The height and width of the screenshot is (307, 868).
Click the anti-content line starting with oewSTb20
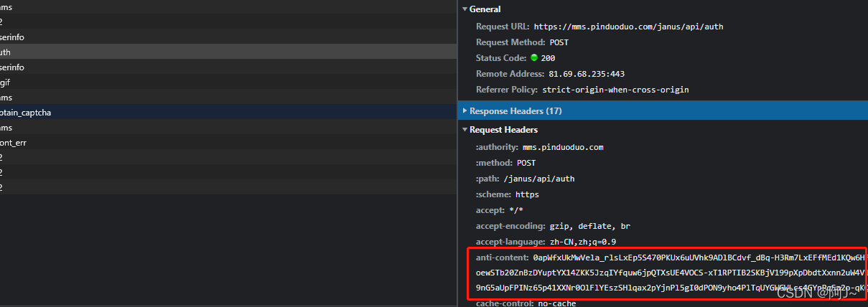pos(671,273)
